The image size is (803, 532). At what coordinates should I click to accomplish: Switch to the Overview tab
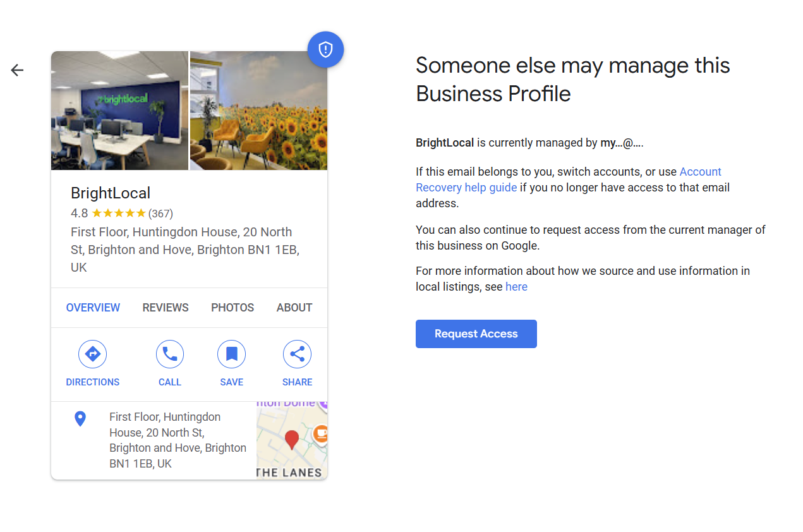coord(93,308)
